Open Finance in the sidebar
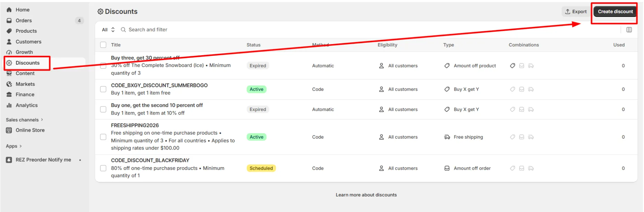The image size is (644, 212). pos(25,94)
